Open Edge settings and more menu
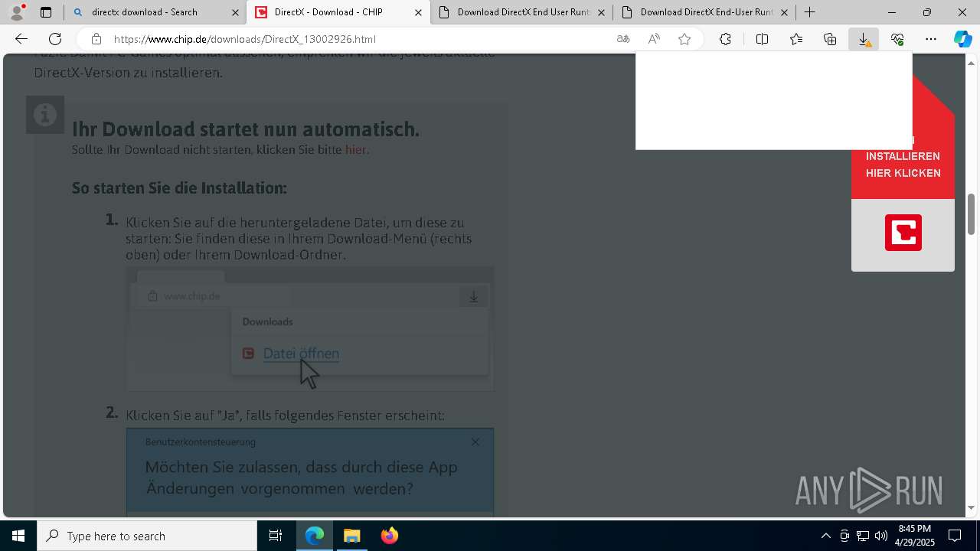Screen dimensions: 980x551 [x=931, y=39]
